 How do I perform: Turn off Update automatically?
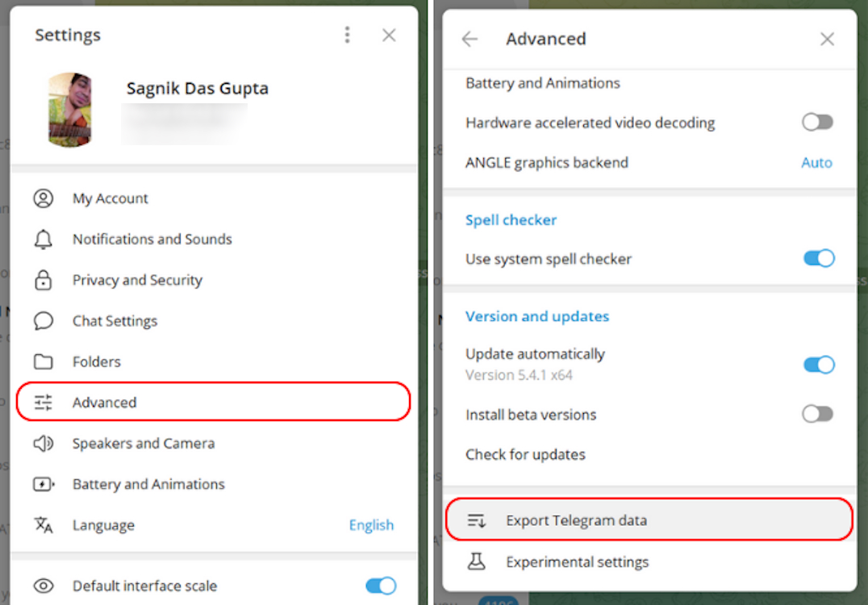819,365
